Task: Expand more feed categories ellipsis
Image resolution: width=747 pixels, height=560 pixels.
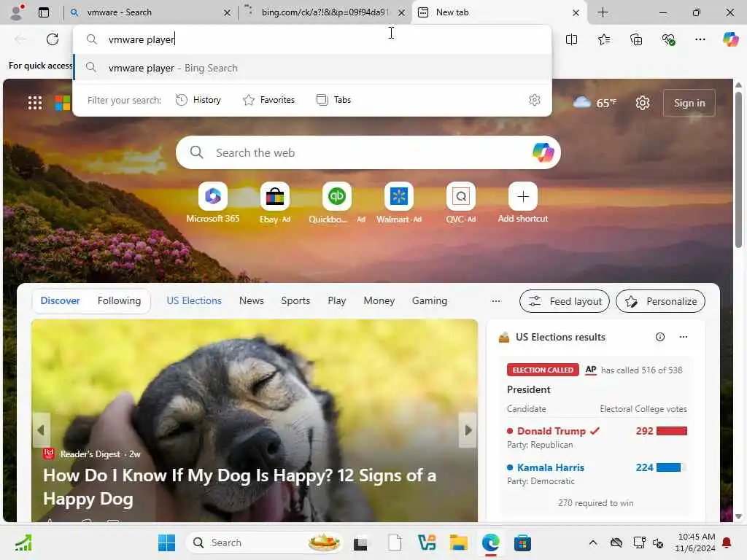Action: pyautogui.click(x=496, y=301)
